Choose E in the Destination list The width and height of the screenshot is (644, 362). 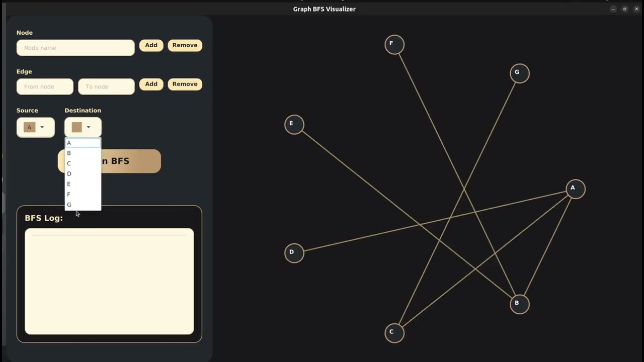pyautogui.click(x=83, y=184)
